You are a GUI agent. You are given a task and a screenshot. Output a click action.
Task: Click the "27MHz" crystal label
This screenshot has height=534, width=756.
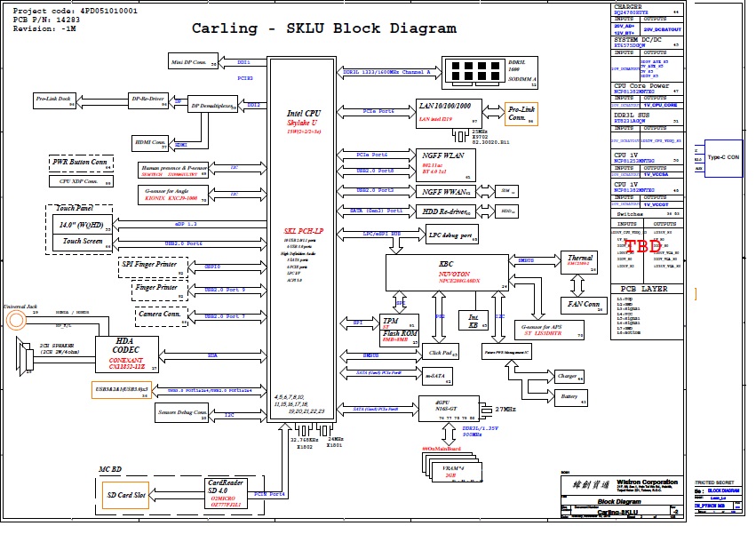(x=505, y=409)
